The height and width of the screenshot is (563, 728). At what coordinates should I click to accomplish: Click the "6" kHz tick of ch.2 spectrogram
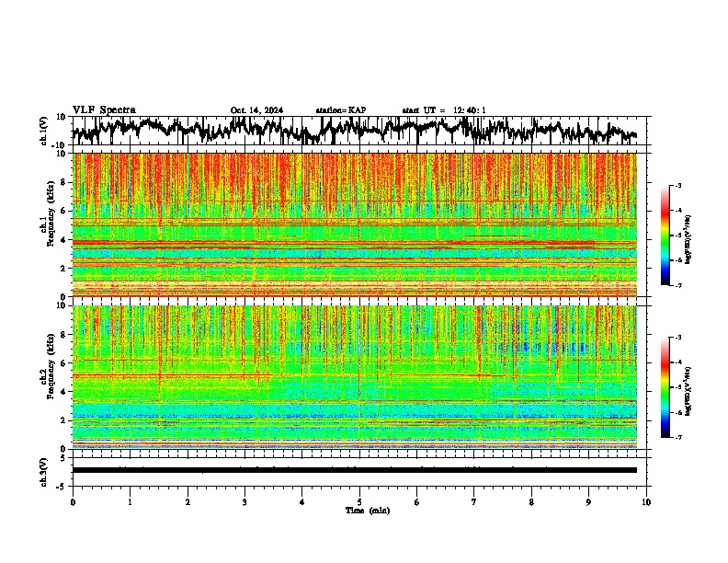click(x=63, y=363)
